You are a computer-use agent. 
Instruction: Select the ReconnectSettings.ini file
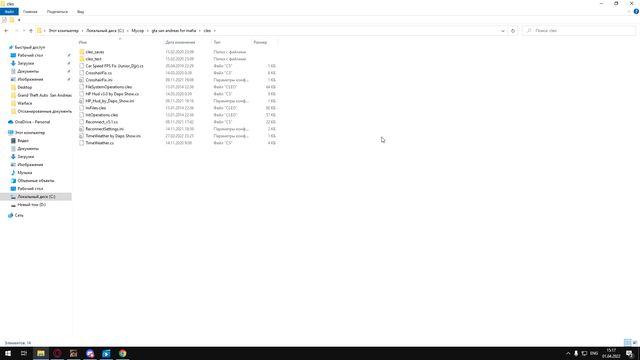click(104, 129)
